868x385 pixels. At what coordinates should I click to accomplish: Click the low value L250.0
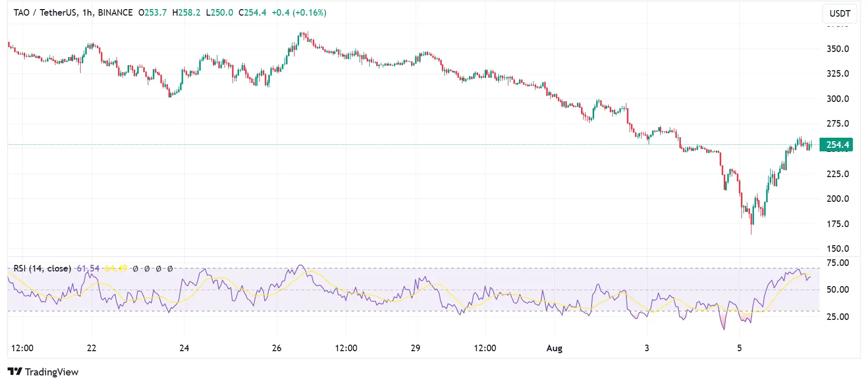click(x=219, y=13)
